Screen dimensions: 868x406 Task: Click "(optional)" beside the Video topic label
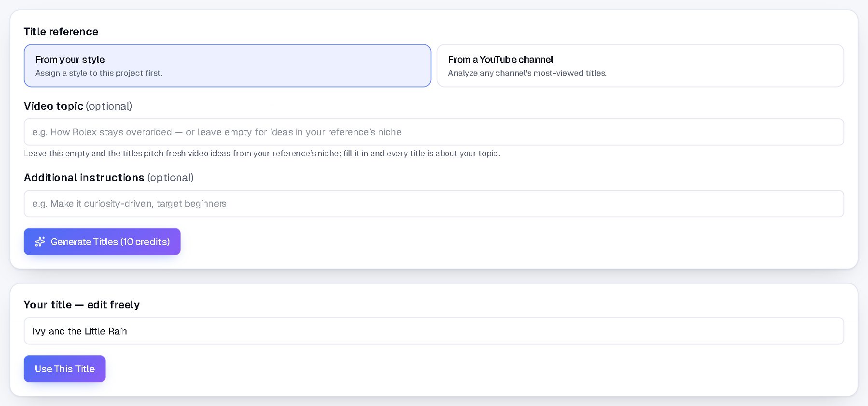109,106
